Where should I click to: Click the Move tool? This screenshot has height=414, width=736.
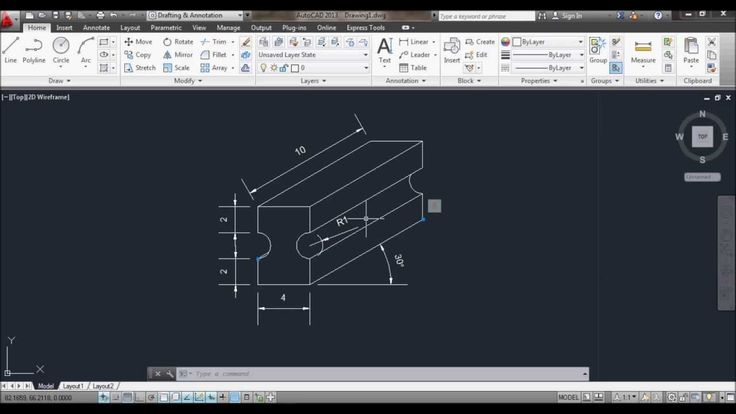[x=138, y=42]
